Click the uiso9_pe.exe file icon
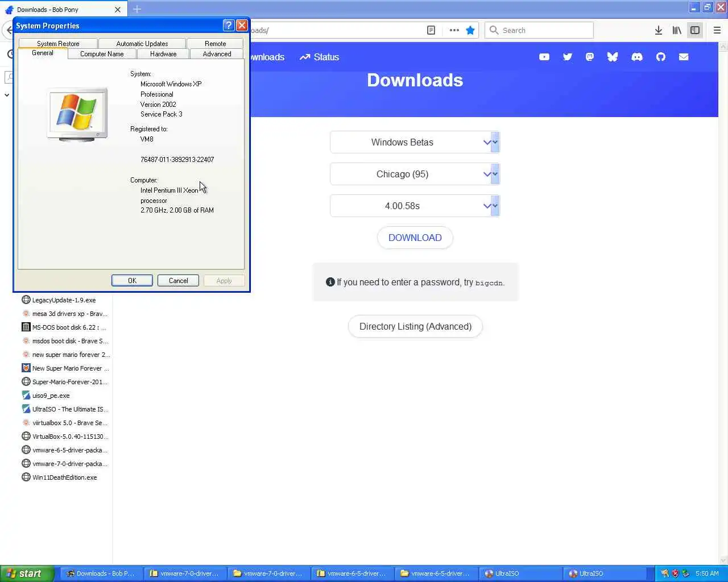 tap(26, 395)
